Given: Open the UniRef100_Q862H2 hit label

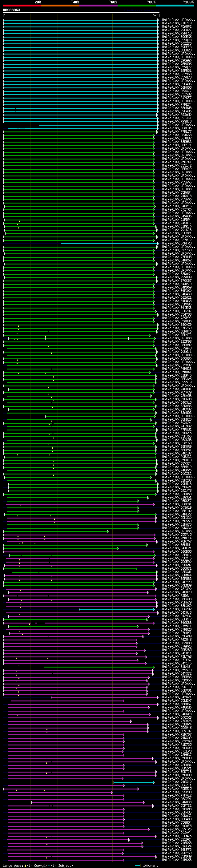Looking at the screenshot, I should point(177,609).
